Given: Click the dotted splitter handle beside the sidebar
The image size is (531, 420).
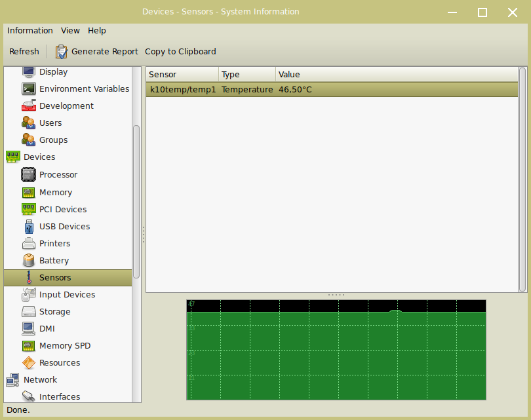Looking at the screenshot, I should 144,235.
